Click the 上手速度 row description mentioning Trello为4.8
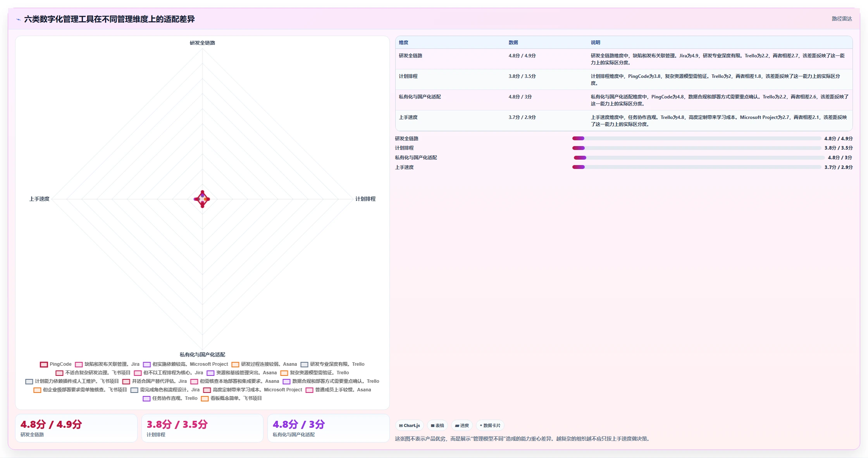This screenshot has height=458, width=868. (x=719, y=121)
